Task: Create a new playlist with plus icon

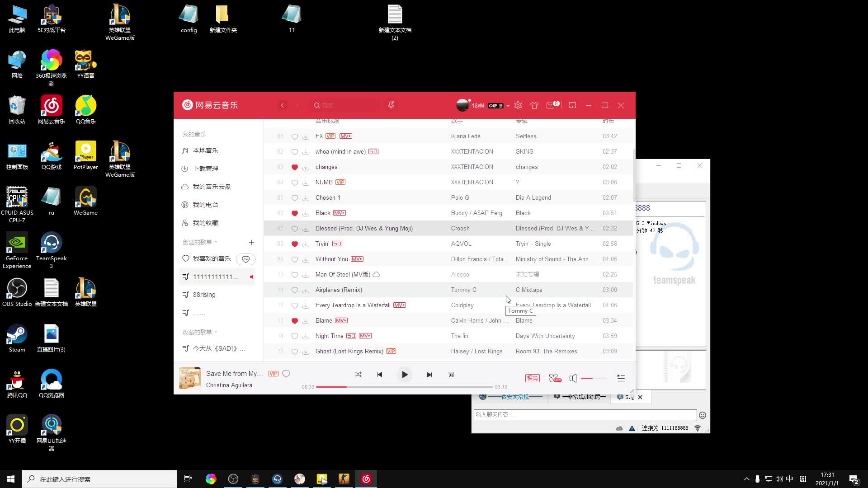Action: 251,242
